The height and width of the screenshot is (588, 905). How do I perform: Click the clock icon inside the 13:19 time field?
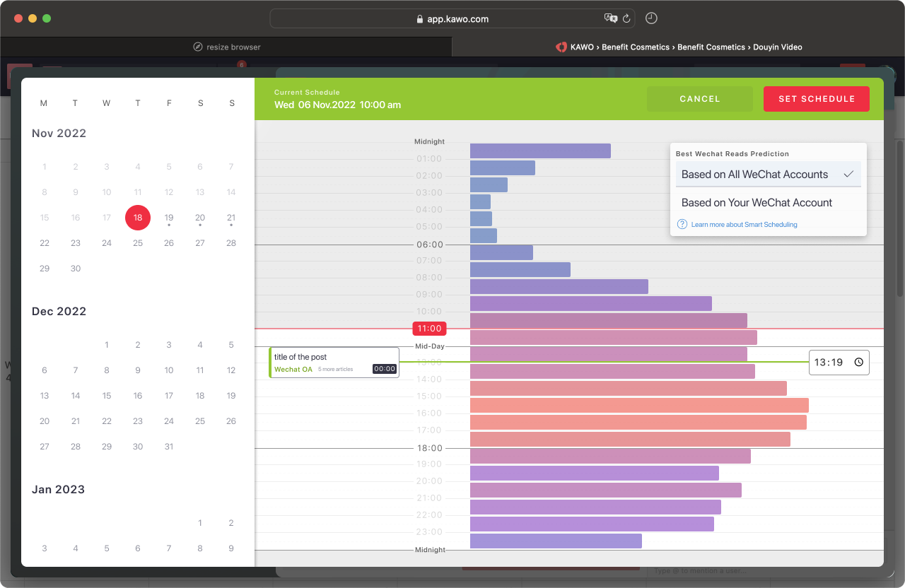click(x=858, y=362)
